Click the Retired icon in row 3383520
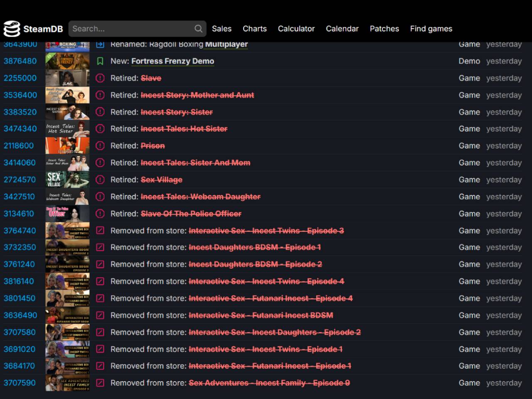Screen dimensions: 532x399 [x=100, y=112]
